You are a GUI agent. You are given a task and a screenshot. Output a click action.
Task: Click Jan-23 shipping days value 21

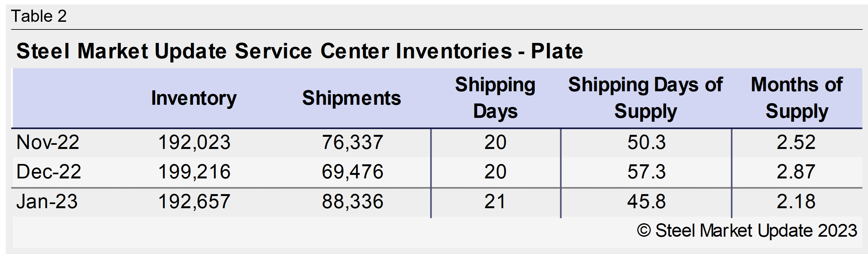click(495, 201)
